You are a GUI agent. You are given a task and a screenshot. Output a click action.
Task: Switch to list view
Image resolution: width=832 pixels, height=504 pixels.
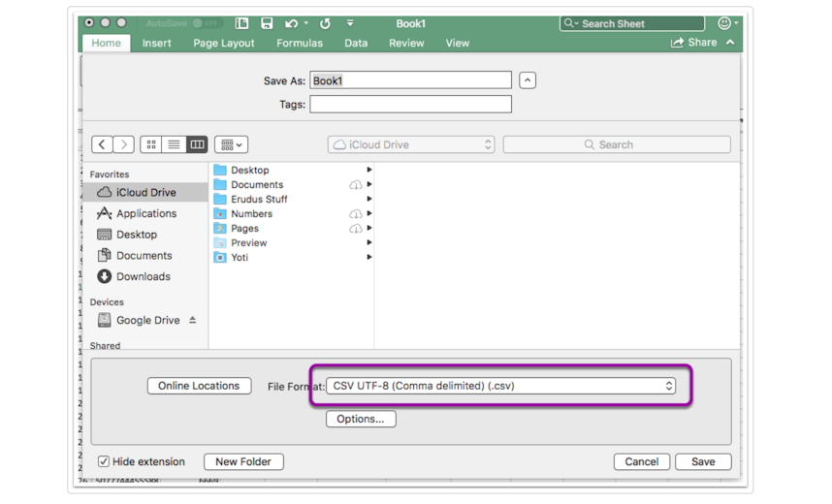(x=174, y=144)
